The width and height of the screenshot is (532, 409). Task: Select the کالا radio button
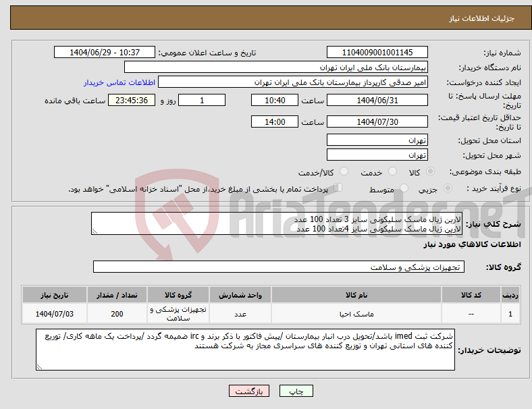tap(430, 171)
